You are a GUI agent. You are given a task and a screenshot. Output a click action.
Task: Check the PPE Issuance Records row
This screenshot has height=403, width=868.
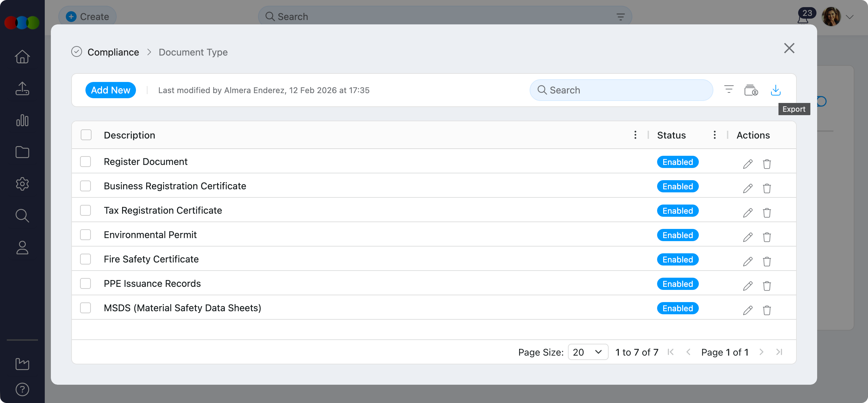[85, 283]
